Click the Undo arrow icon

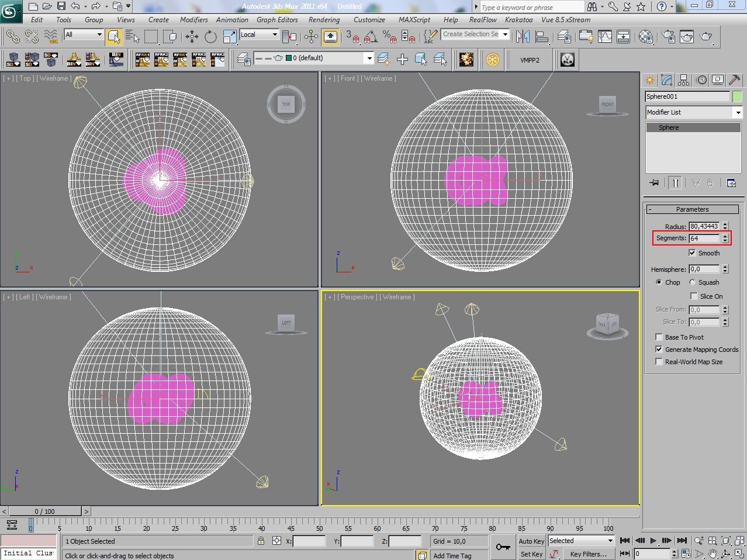click(x=75, y=6)
